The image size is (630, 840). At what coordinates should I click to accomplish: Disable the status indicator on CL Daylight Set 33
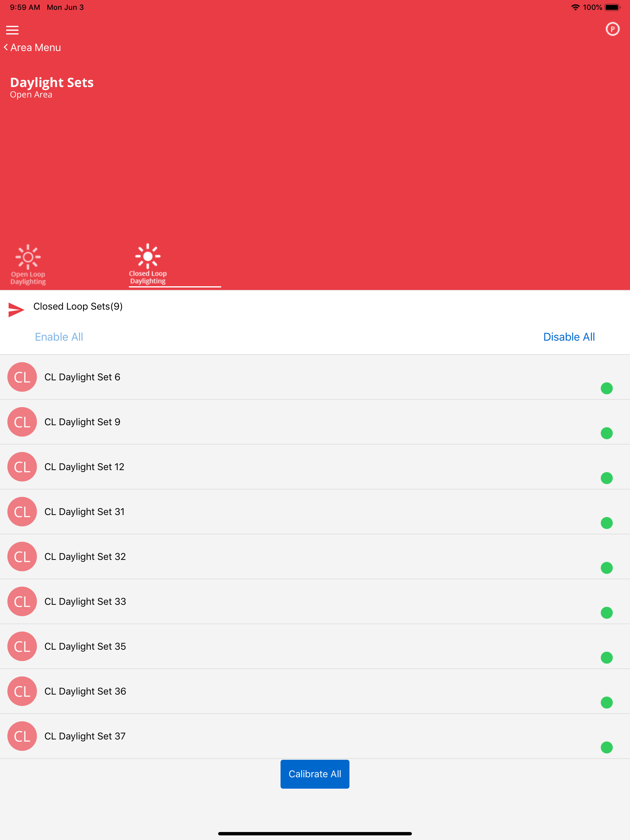607,612
